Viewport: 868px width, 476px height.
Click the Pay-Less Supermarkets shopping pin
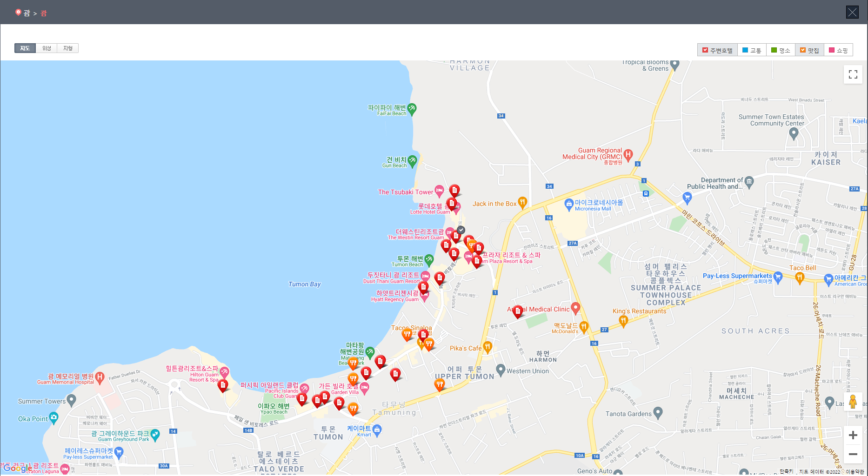point(778,278)
